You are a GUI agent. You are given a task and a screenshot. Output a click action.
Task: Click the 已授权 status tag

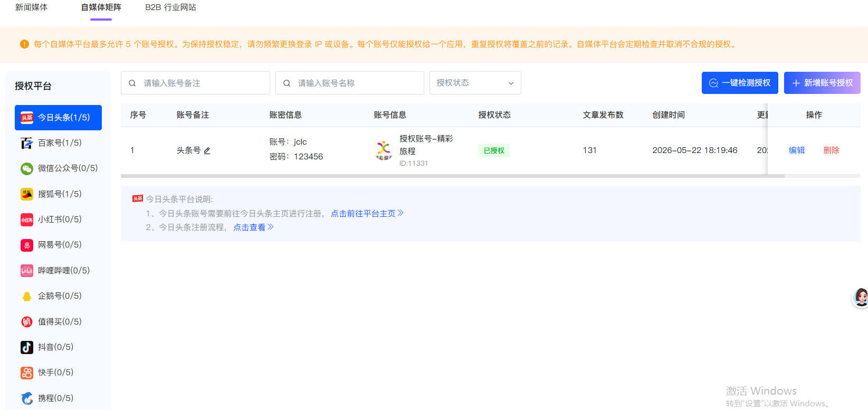point(494,150)
